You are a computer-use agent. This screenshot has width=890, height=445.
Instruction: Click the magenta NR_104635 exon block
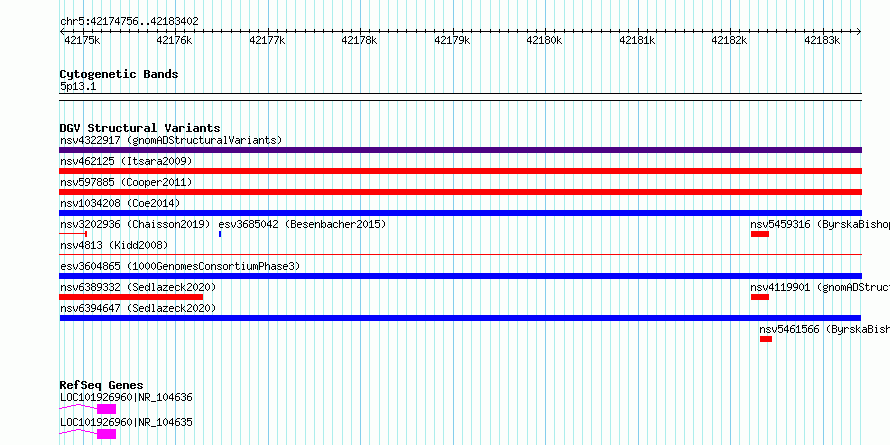click(x=106, y=434)
